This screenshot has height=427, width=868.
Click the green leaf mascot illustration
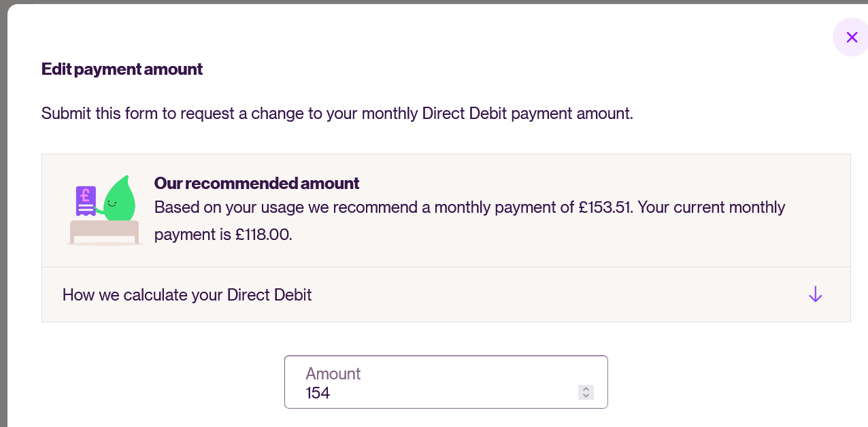(118, 200)
